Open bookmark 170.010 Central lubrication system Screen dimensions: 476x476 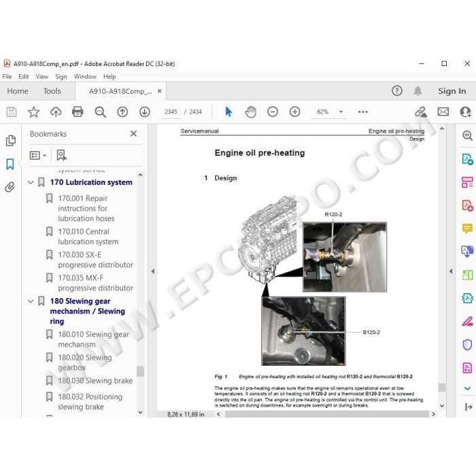88,237
